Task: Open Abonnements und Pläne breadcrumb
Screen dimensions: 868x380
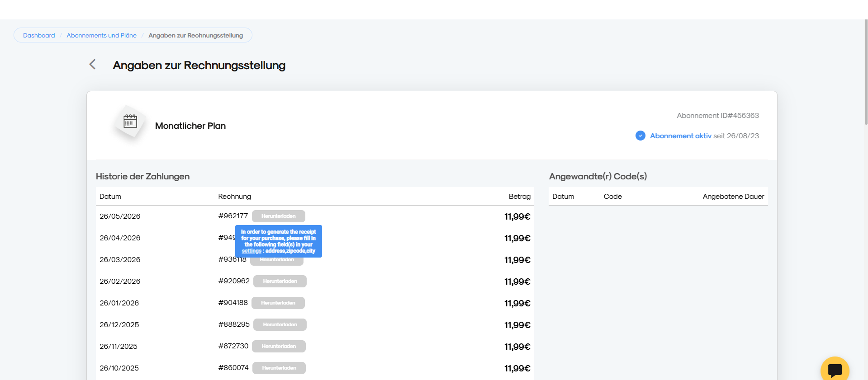Action: coord(101,35)
